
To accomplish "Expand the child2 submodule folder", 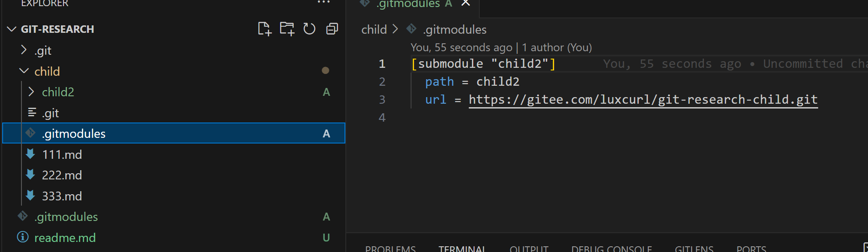I will click(31, 92).
